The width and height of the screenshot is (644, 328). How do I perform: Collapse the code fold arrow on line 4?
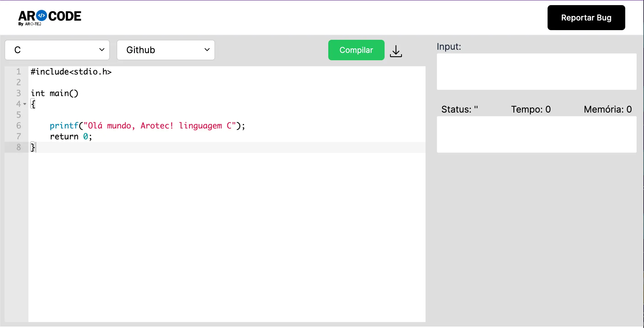coord(25,104)
